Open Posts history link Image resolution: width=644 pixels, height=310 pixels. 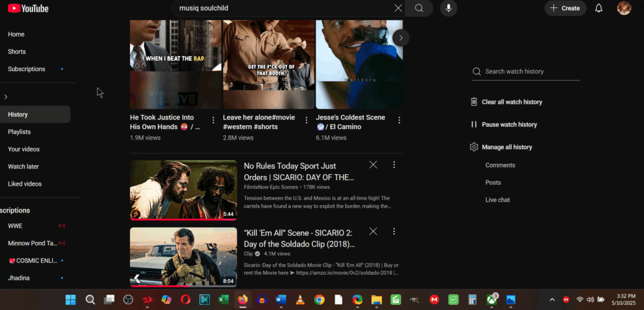493,182
